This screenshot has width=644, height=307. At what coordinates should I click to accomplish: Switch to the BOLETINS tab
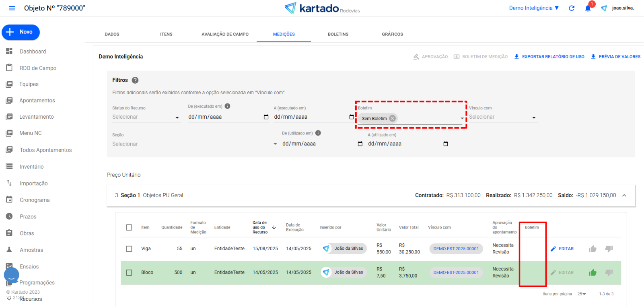[338, 34]
